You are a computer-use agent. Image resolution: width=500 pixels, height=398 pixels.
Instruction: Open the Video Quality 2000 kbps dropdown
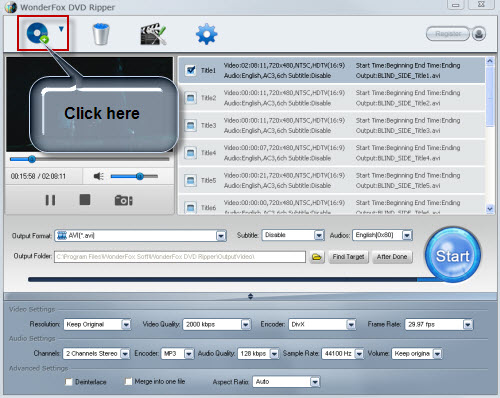tap(246, 324)
